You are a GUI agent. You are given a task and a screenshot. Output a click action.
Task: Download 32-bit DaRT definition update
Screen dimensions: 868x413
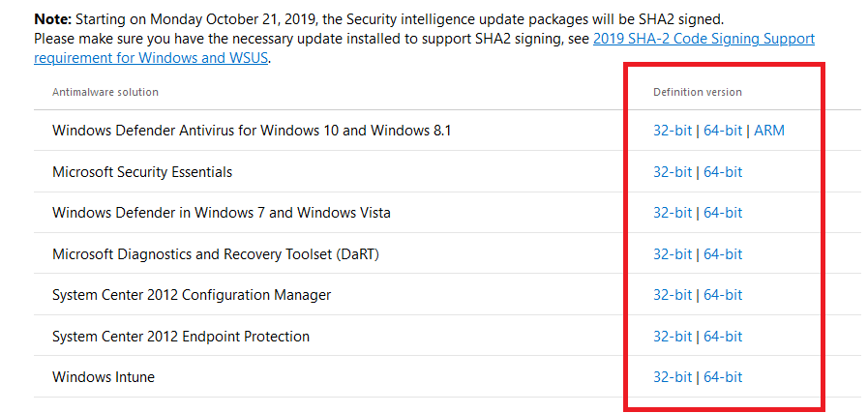[x=673, y=254]
